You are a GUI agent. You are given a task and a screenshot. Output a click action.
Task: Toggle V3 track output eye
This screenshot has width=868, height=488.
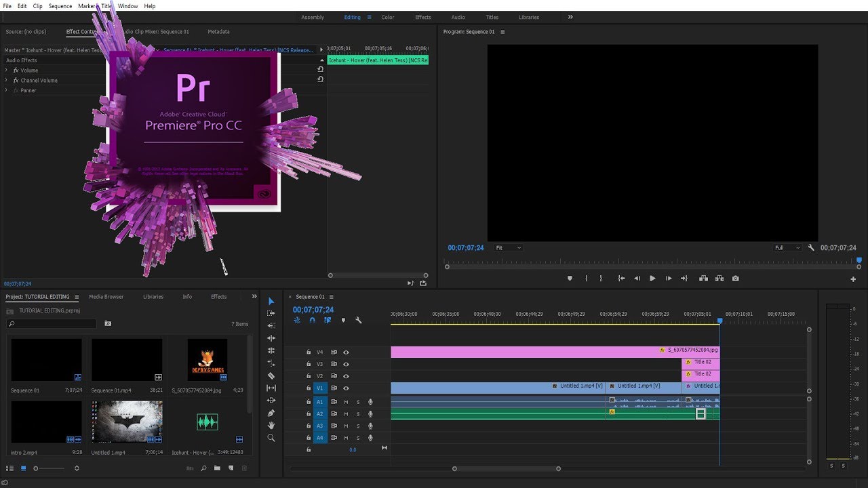[346, 364]
